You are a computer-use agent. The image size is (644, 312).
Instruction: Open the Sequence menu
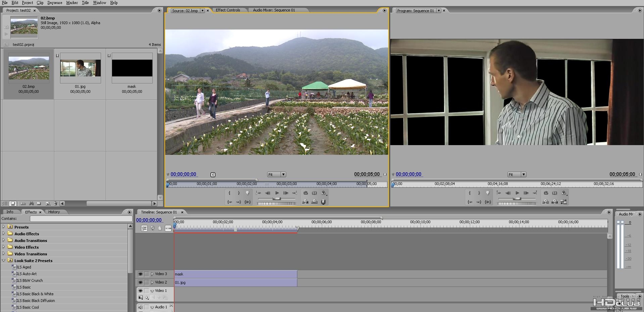[55, 3]
